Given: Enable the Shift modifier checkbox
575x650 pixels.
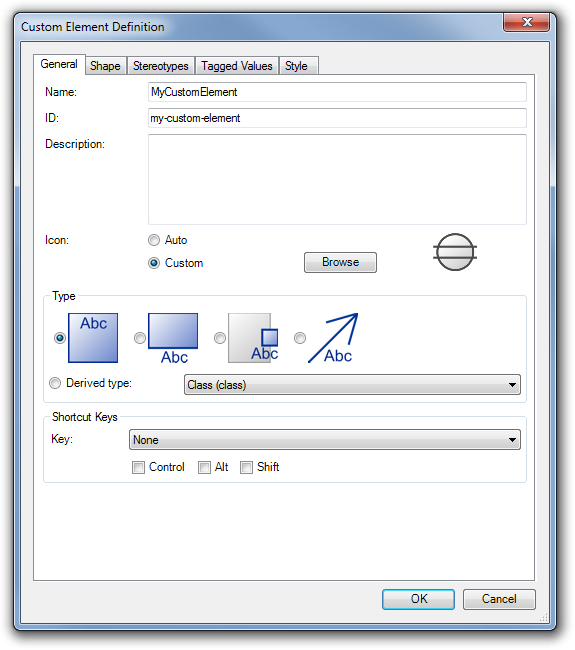Looking at the screenshot, I should 246,468.
